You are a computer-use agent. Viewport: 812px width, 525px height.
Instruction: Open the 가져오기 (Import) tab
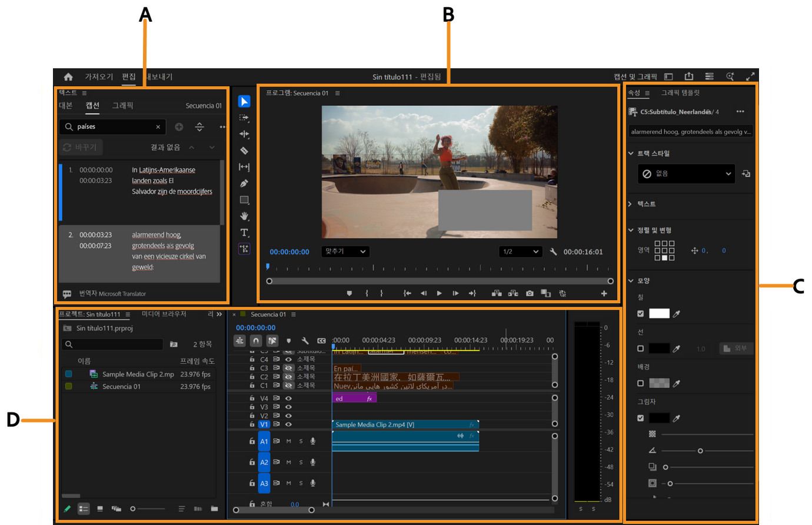[x=99, y=77]
